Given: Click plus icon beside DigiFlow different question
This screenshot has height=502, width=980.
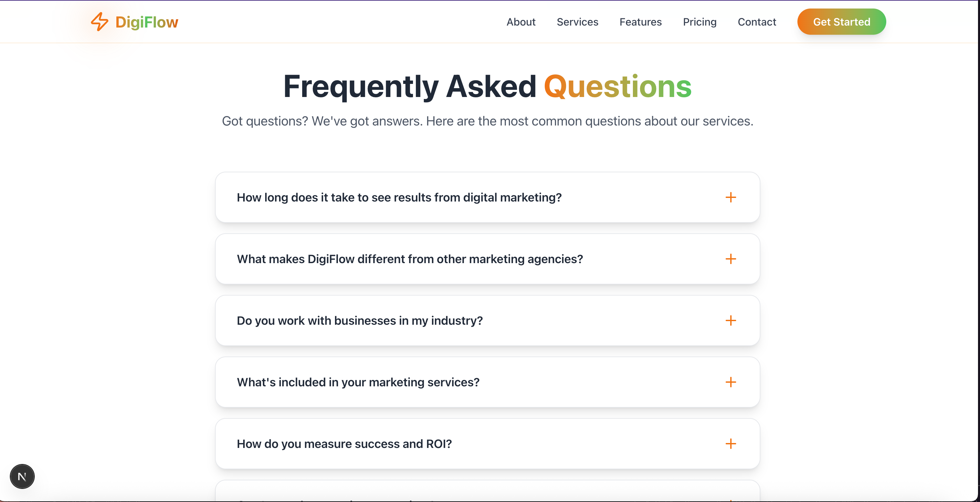Looking at the screenshot, I should (731, 259).
